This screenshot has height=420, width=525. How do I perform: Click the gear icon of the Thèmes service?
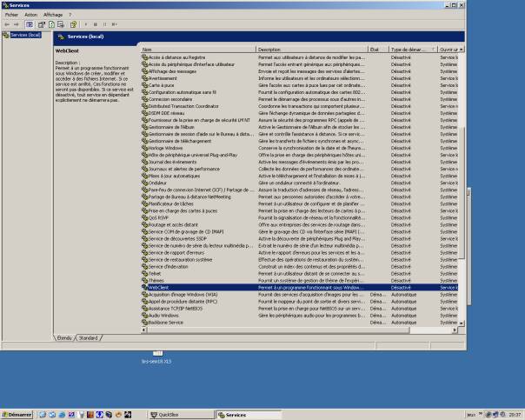tap(144, 281)
